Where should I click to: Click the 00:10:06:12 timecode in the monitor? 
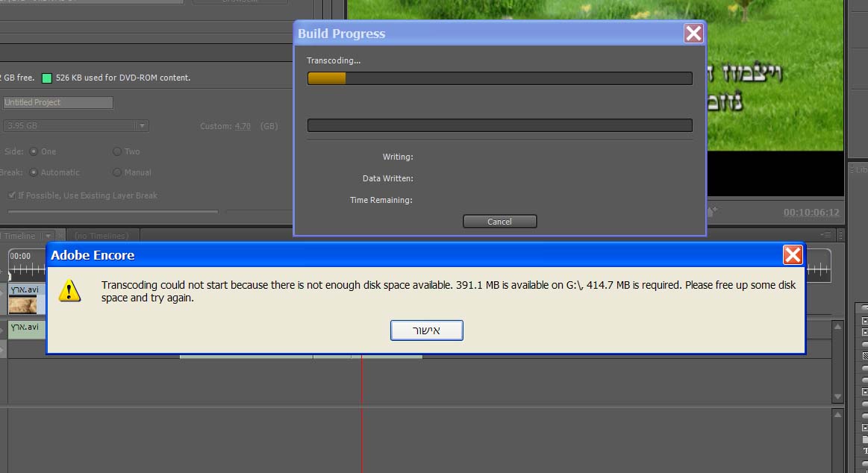click(x=811, y=213)
